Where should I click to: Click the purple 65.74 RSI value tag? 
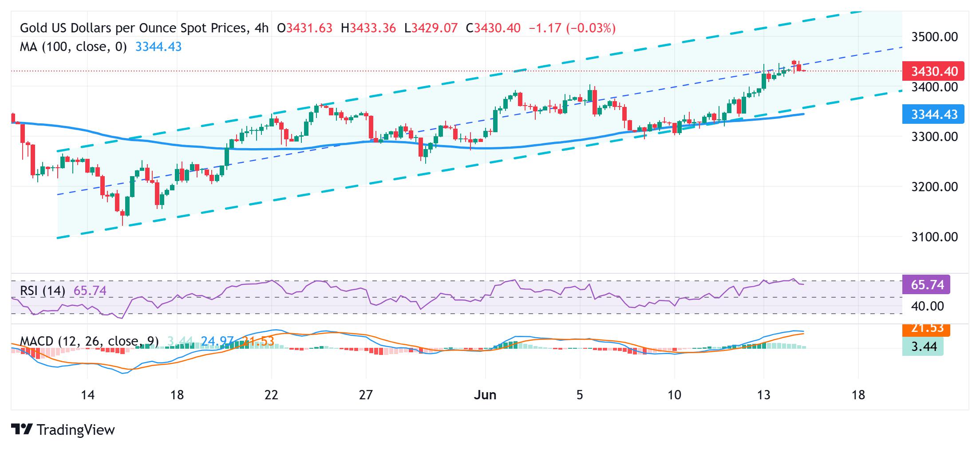(x=926, y=284)
